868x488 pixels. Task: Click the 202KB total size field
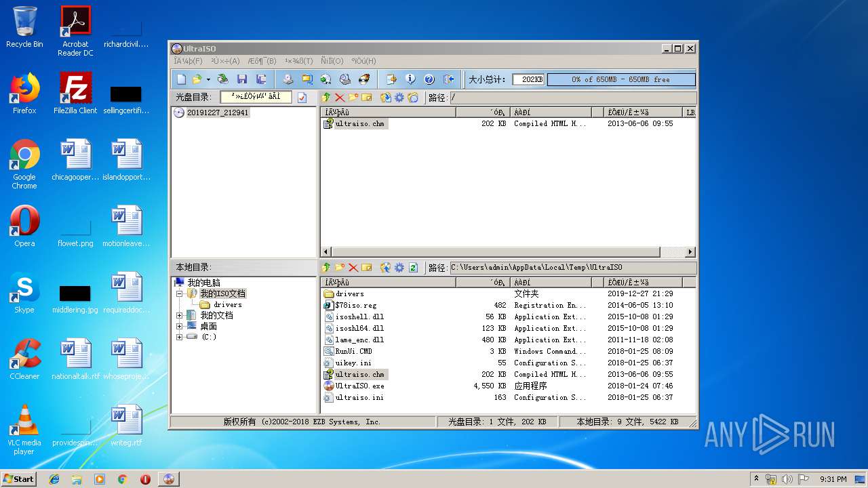(x=528, y=79)
